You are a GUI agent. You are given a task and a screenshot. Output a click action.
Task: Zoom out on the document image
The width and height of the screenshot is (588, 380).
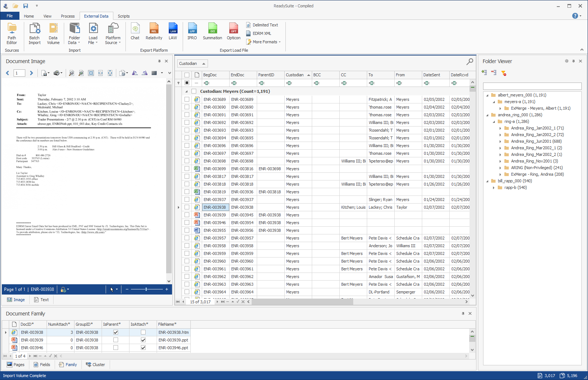(x=72, y=73)
